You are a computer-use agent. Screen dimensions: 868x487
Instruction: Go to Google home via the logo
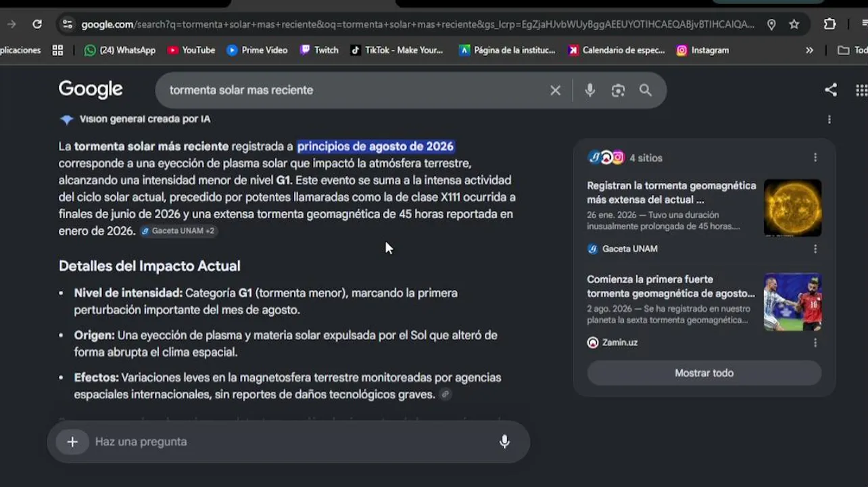pos(91,89)
